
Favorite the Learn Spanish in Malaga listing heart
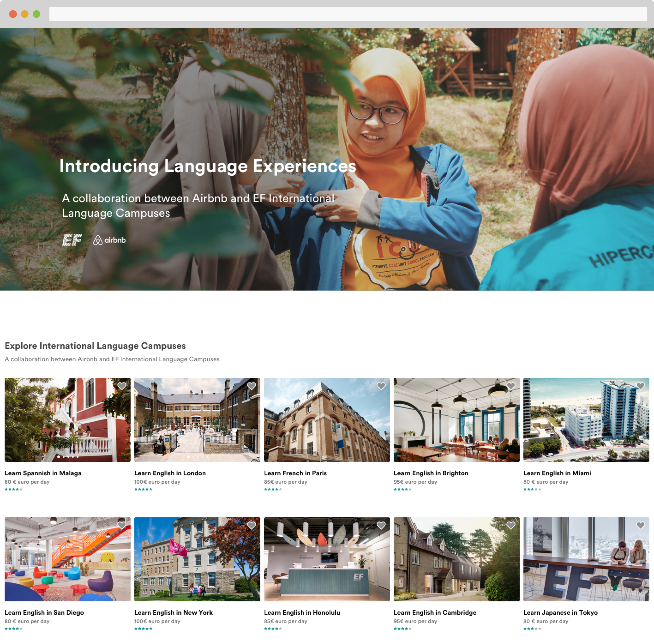(122, 386)
